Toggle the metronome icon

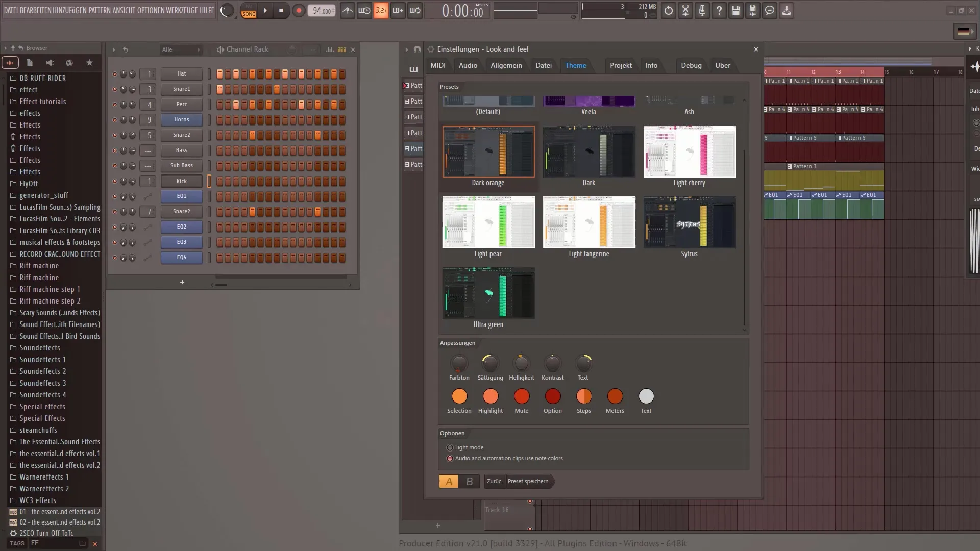[x=347, y=10]
